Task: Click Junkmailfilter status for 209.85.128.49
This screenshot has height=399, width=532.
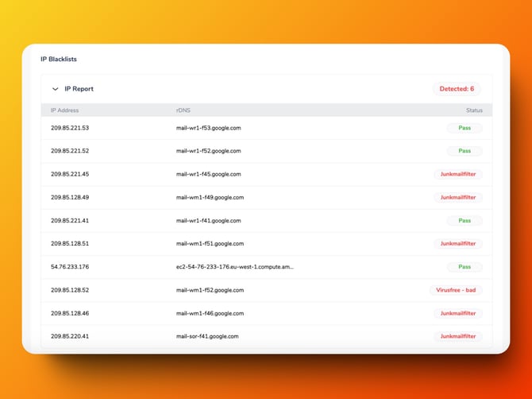Action: coord(458,197)
